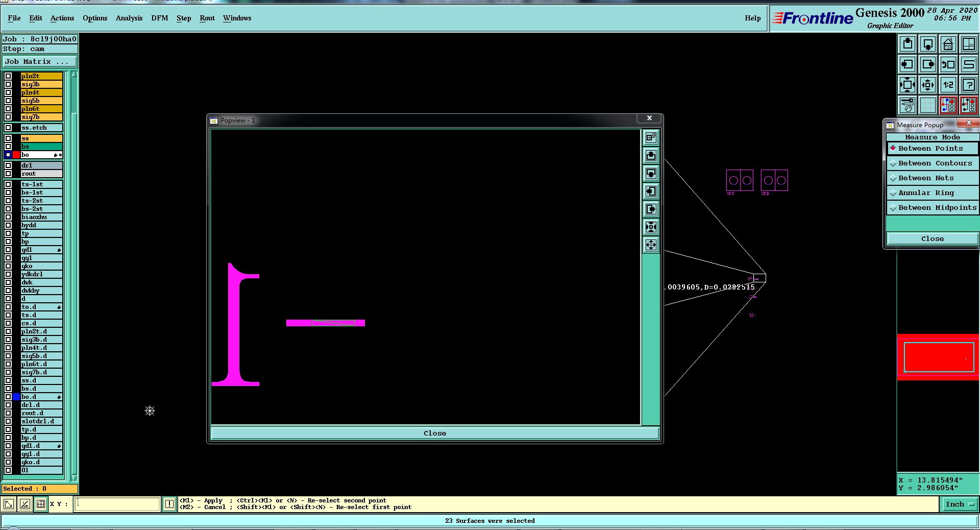
Task: Click the diagonal arrow coordinate mode icon
Action: click(x=9, y=504)
